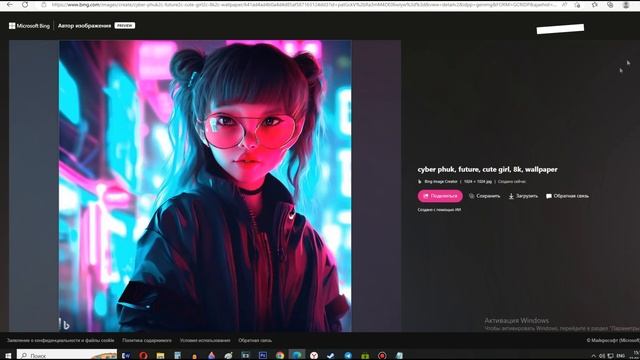Open the browser profile avatar
Screen dimensions: 640x360
626,5
